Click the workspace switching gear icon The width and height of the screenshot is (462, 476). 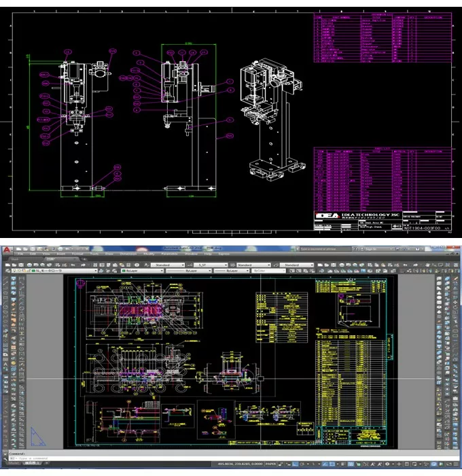click(x=387, y=464)
